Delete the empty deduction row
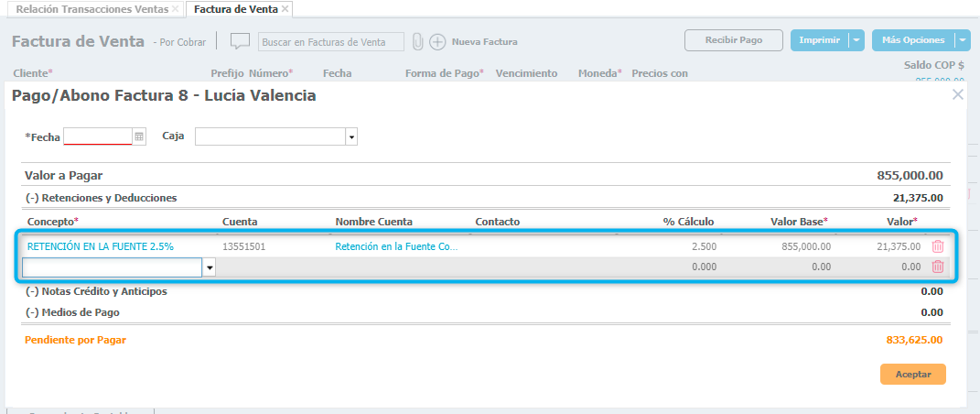 coord(937,267)
